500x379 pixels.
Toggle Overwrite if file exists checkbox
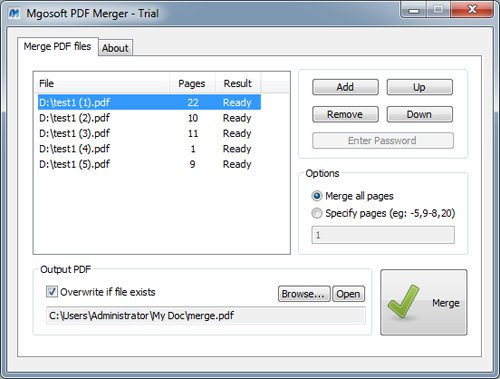[52, 292]
